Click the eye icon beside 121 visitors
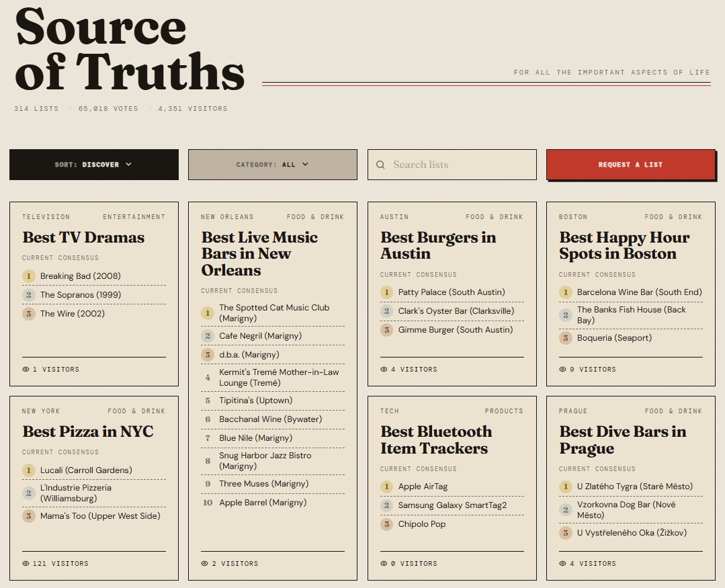The image size is (725, 588). pos(26,564)
